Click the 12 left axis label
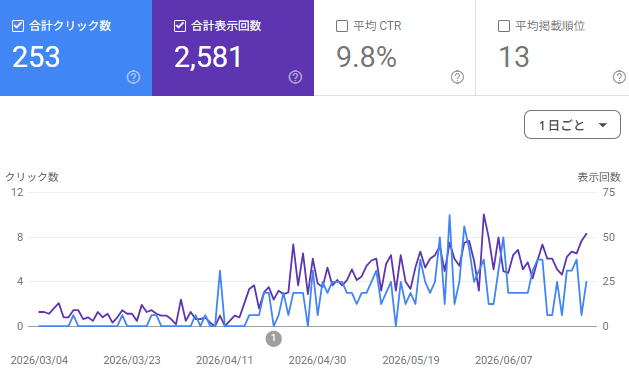Image resolution: width=629 pixels, height=380 pixels. click(x=17, y=193)
